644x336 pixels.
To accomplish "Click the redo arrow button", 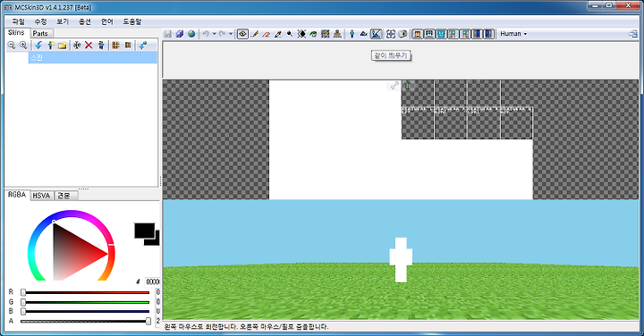I will point(222,34).
